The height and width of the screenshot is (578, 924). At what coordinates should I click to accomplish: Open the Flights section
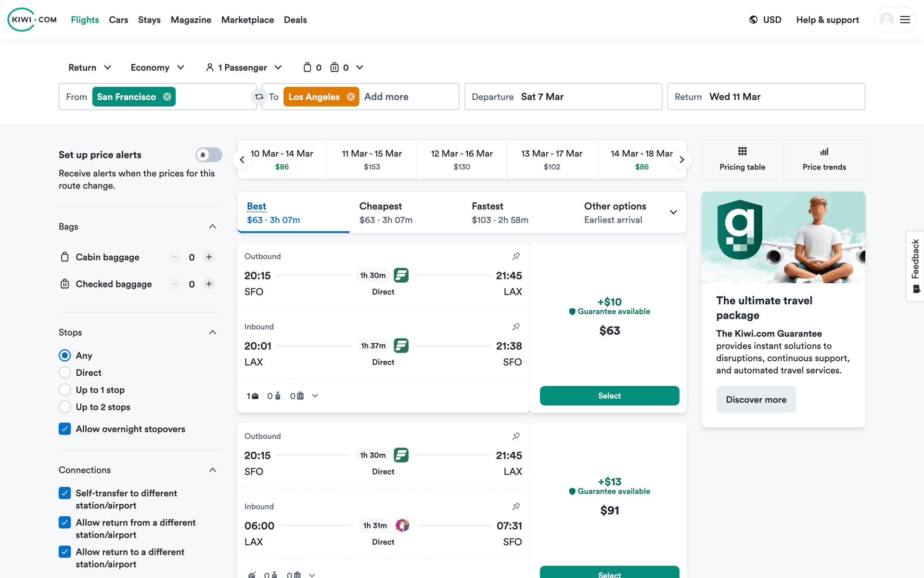85,20
